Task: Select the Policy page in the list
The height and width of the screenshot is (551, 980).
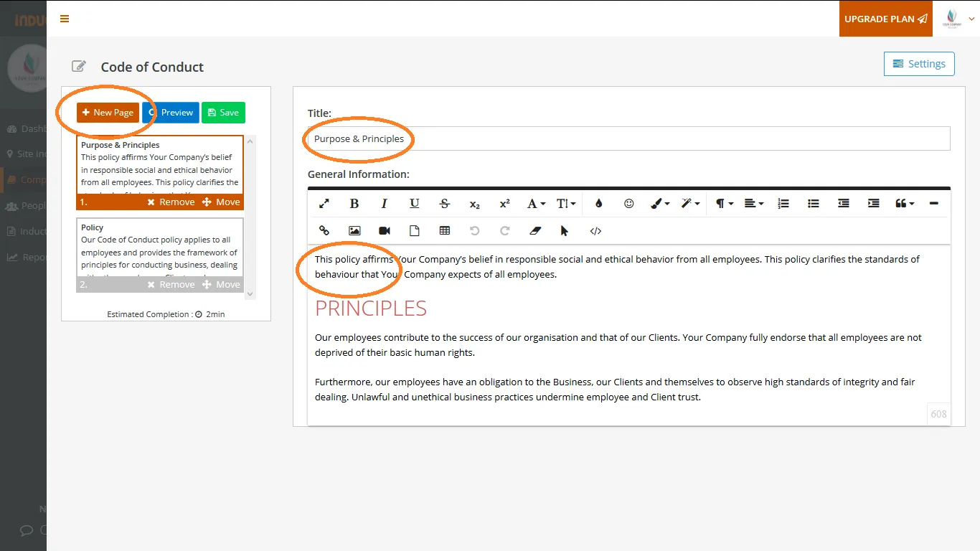Action: pos(159,246)
